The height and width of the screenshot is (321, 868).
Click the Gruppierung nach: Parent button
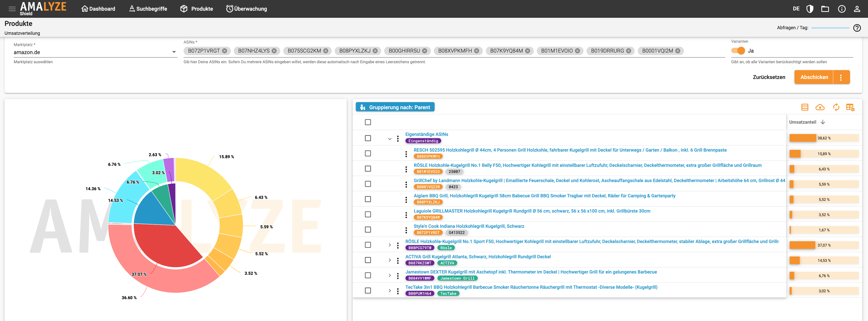tap(395, 107)
